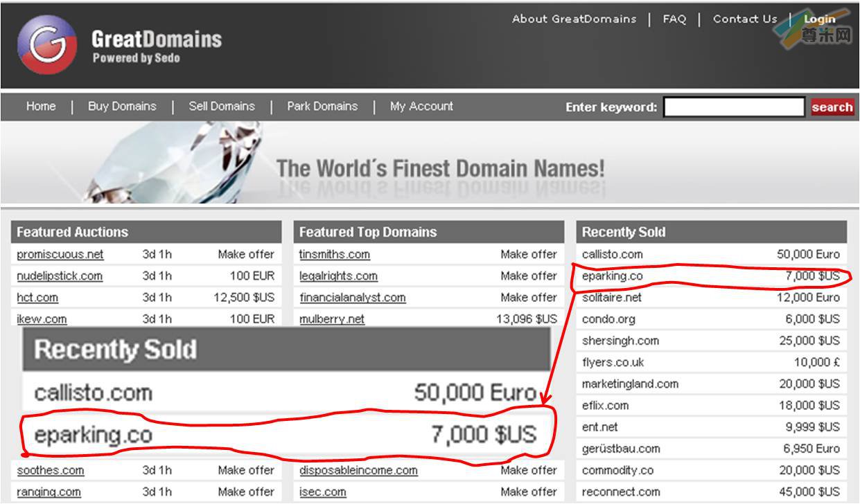Open soothes.com auction link
This screenshot has width=860, height=504.
point(51,471)
